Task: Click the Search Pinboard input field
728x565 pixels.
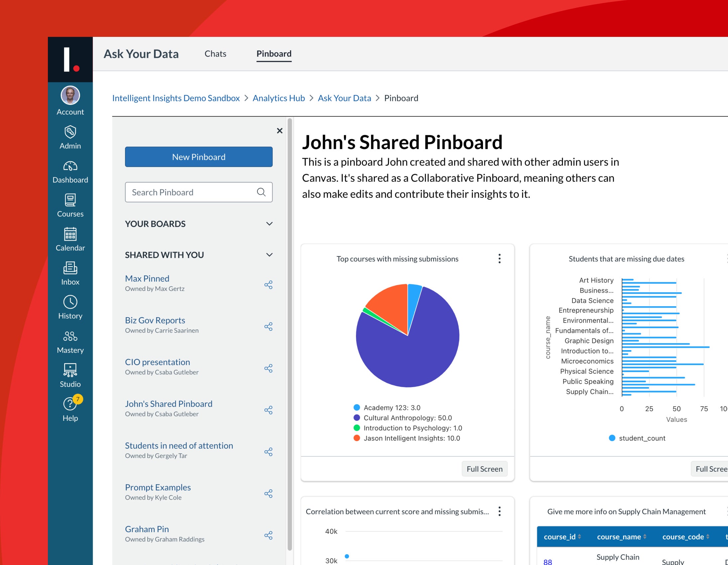Action: (199, 192)
